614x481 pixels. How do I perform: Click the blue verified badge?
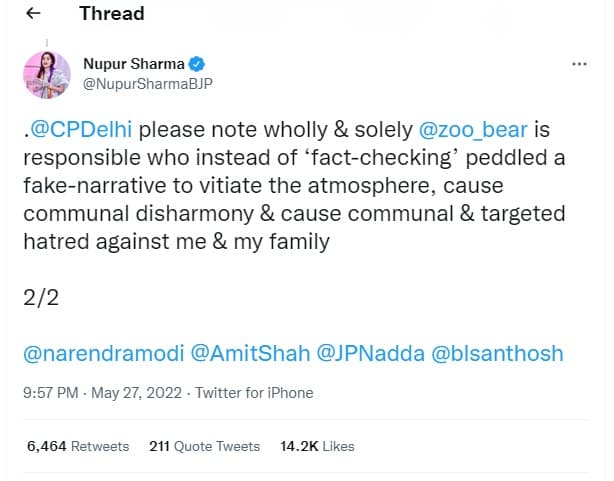[197, 64]
